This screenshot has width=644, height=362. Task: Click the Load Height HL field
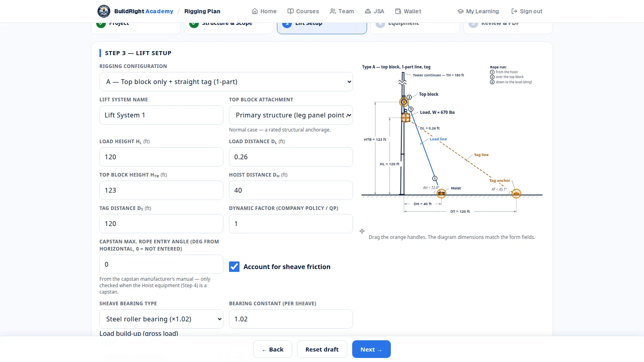(161, 157)
